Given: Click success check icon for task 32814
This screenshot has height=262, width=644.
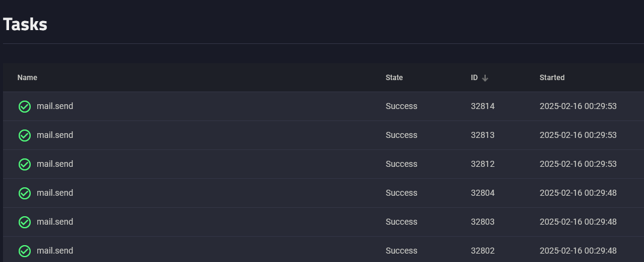Looking at the screenshot, I should [x=25, y=107].
